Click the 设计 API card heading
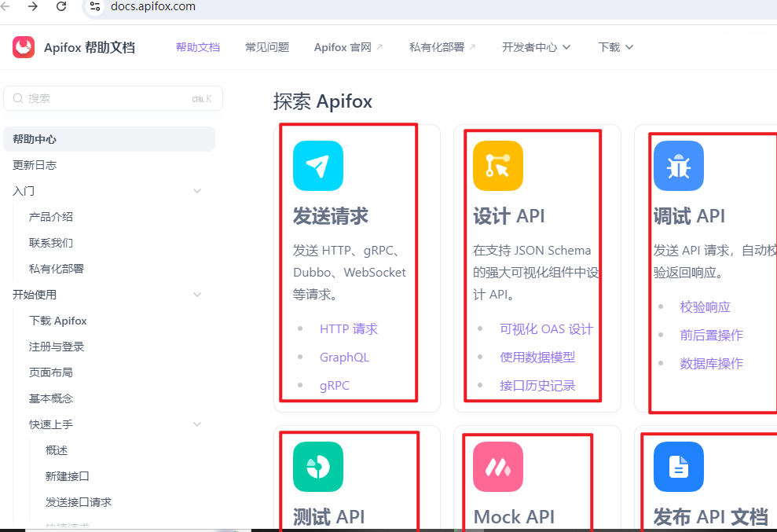777x532 pixels. click(x=509, y=216)
